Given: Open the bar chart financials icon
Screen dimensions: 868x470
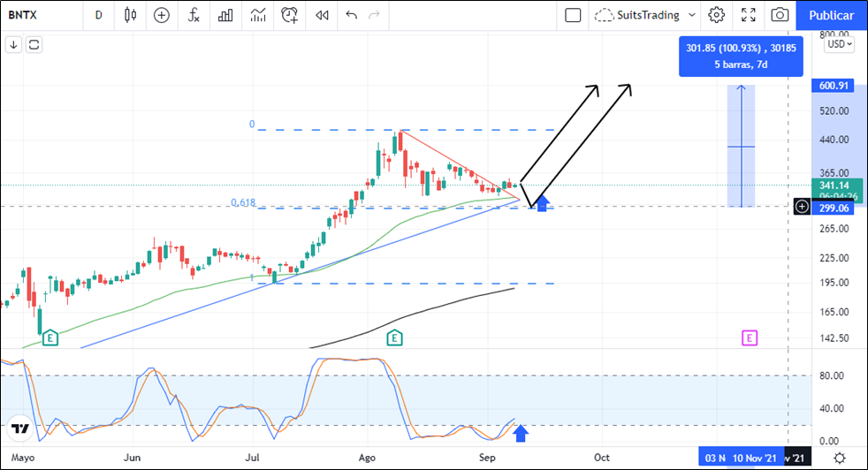Looking at the screenshot, I should pyautogui.click(x=225, y=15).
